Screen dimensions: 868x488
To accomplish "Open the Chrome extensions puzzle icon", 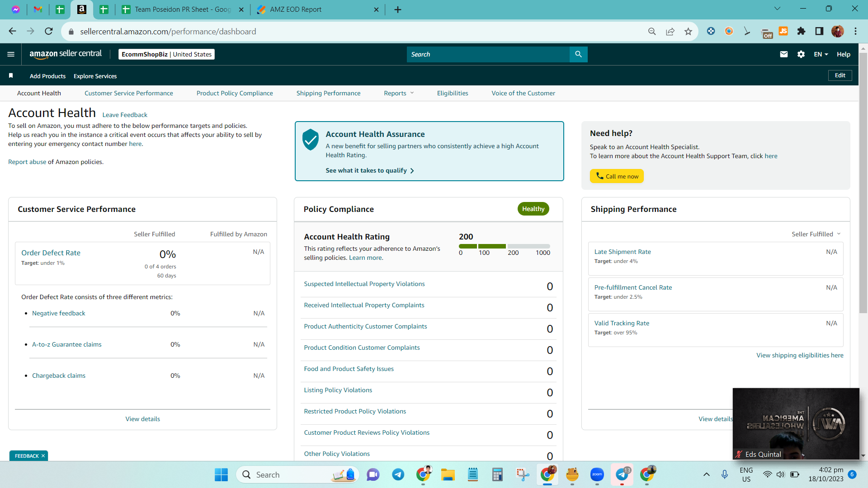I will [801, 31].
